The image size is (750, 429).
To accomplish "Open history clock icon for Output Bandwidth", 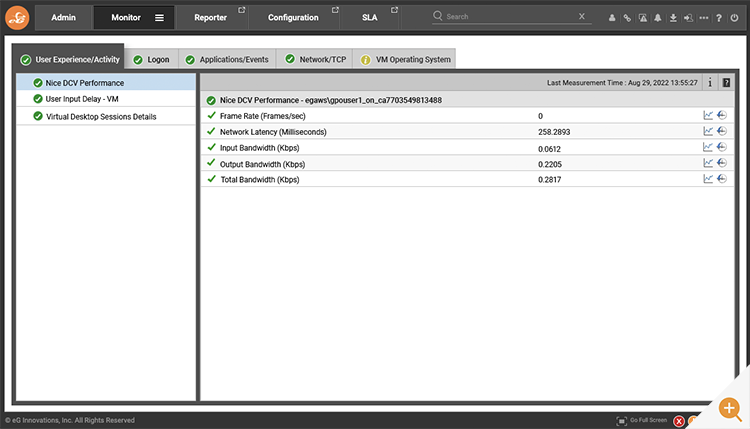I will pyautogui.click(x=722, y=163).
